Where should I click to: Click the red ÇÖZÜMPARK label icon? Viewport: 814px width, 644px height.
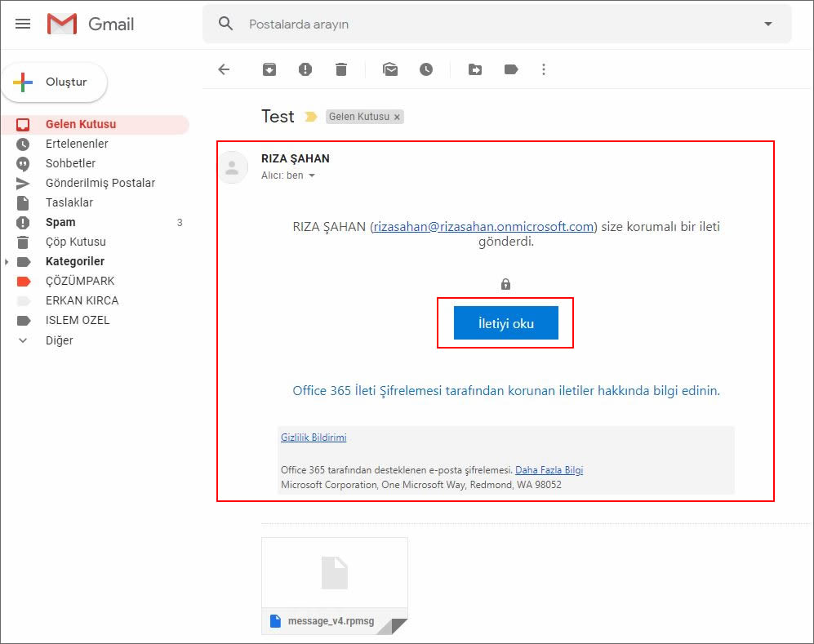[x=24, y=282]
